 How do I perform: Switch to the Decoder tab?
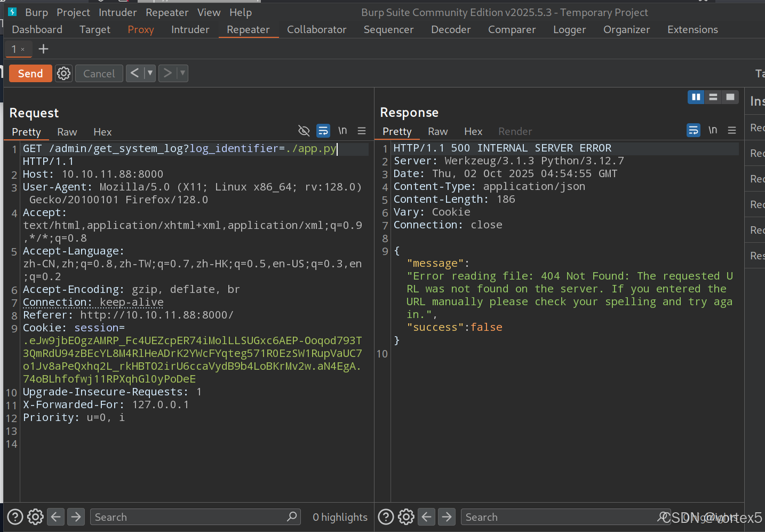point(451,29)
